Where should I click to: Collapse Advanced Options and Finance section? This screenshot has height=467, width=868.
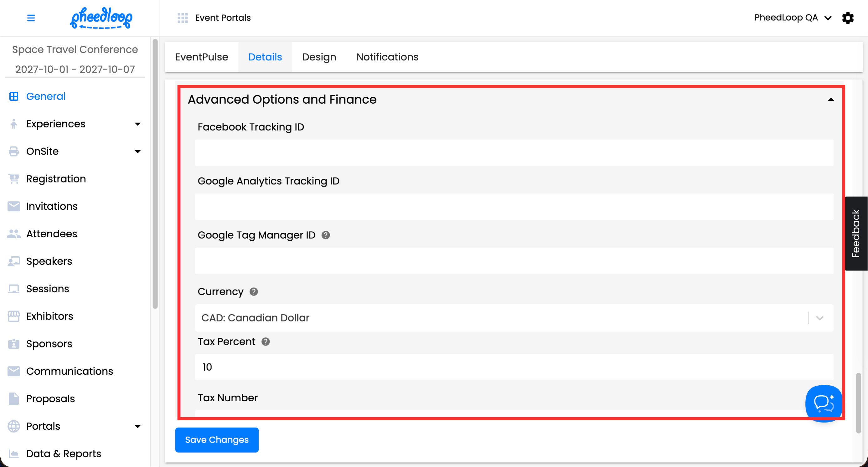(831, 100)
